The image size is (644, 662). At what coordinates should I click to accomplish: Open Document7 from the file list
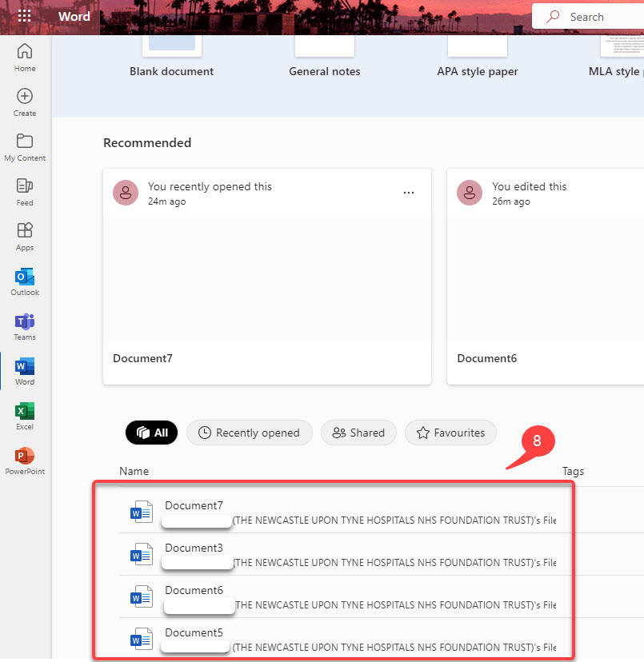point(194,505)
